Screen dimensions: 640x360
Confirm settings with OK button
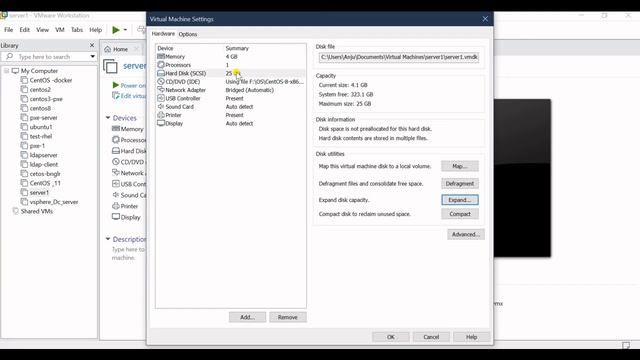tap(391, 337)
